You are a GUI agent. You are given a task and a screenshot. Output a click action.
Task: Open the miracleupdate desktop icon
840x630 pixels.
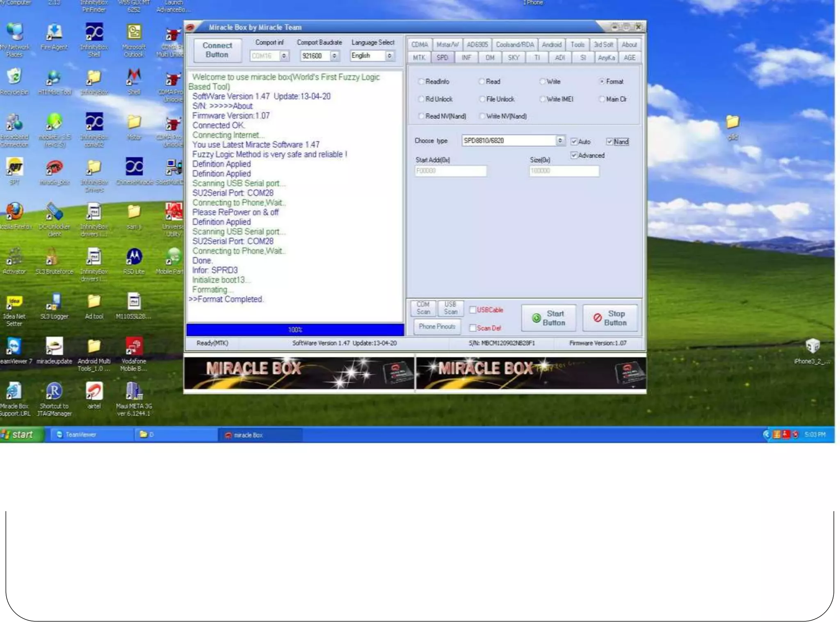pos(54,347)
